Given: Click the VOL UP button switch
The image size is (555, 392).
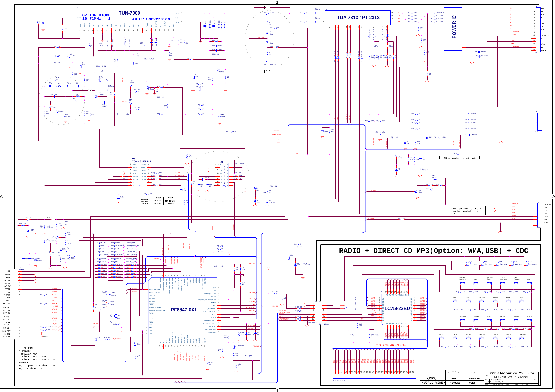Looking at the screenshot, I should 455,338.
